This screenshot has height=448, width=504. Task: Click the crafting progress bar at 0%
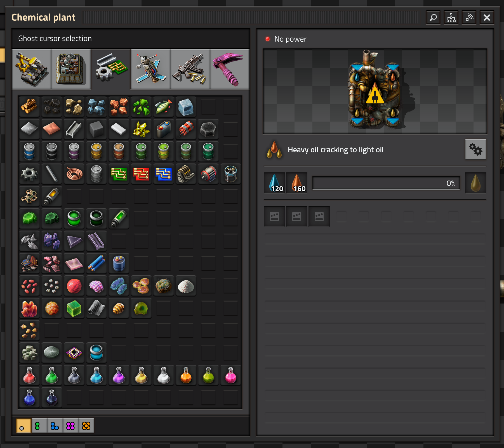pos(386,183)
